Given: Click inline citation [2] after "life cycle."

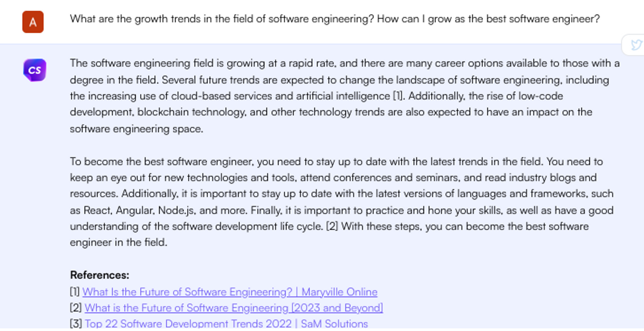Looking at the screenshot, I should pos(332,226).
